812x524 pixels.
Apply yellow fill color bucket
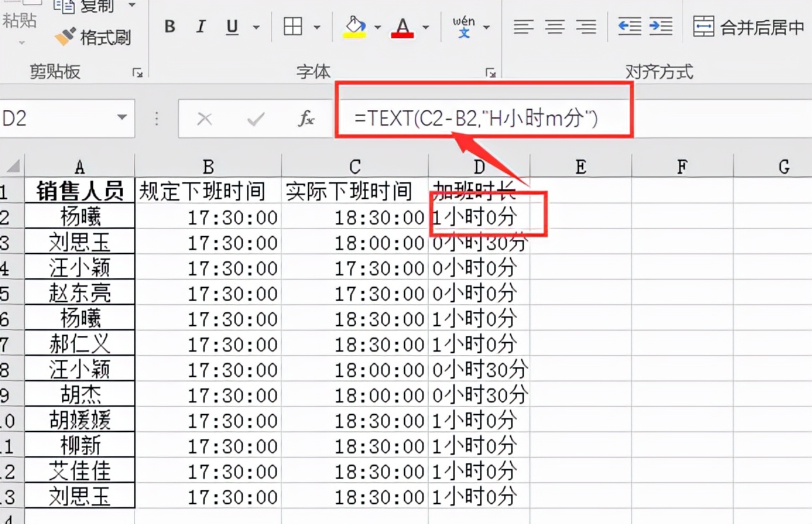click(354, 27)
